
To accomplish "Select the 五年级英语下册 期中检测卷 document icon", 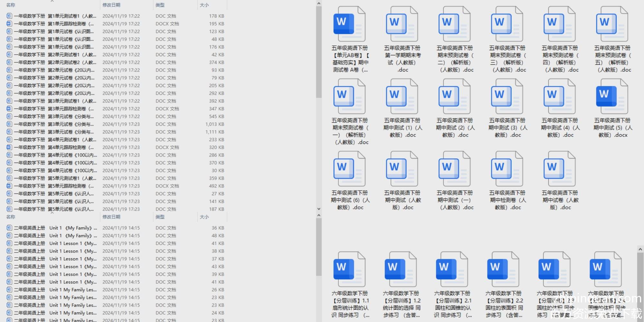I will (507, 169).
